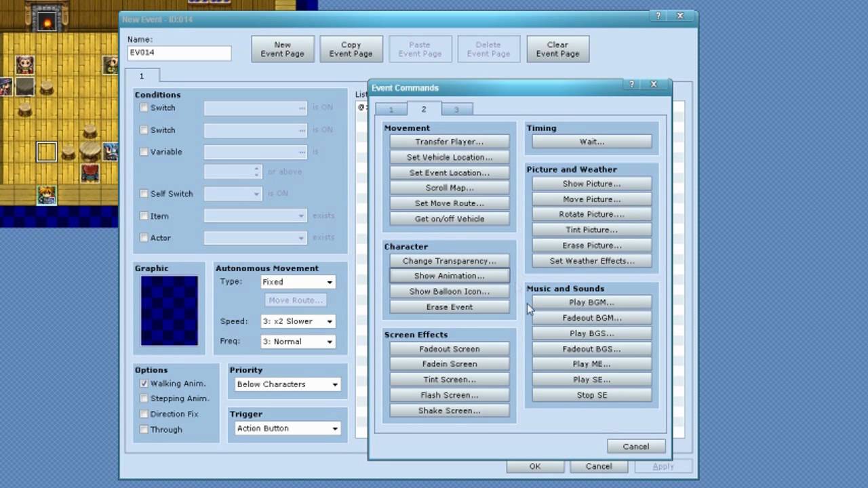Open the event Graphic preview box
Image resolution: width=868 pixels, height=488 pixels.
(170, 310)
